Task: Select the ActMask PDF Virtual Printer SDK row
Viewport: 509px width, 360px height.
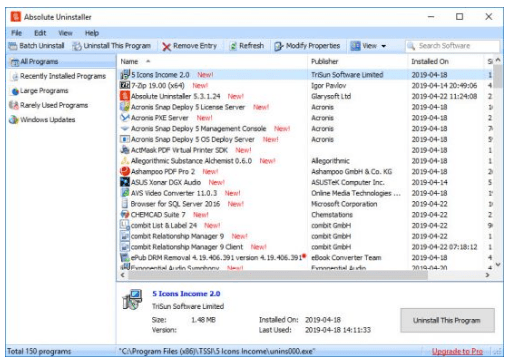Action: pos(306,150)
